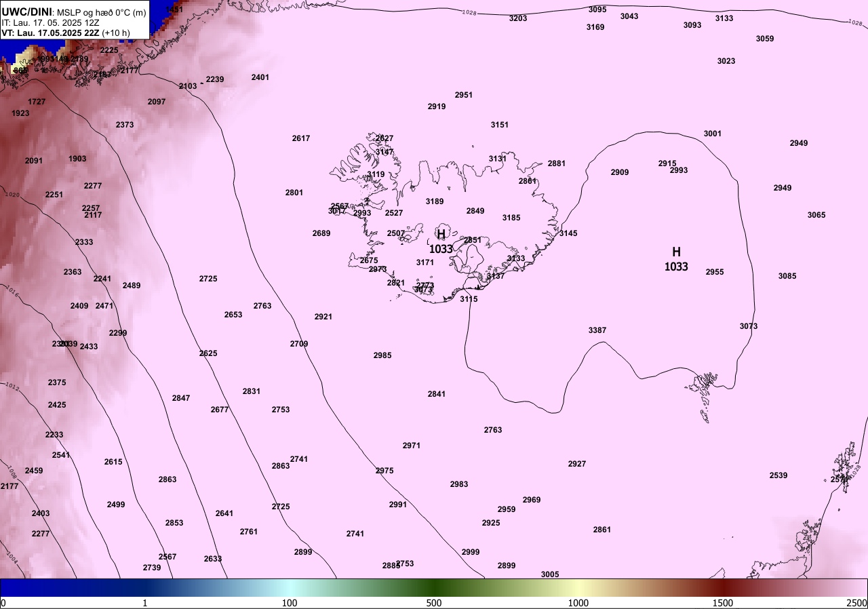Screen dimensions: 868x609
Task: Click the height value 2373
Action: tap(125, 125)
